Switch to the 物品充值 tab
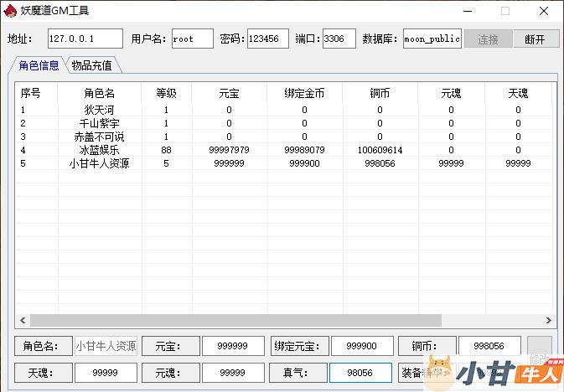 click(91, 65)
